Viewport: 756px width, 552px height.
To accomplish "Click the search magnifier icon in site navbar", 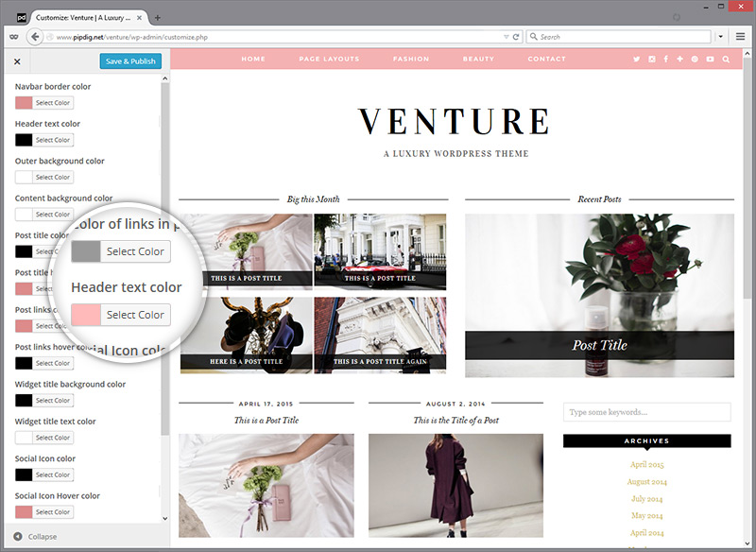I will pyautogui.click(x=726, y=60).
